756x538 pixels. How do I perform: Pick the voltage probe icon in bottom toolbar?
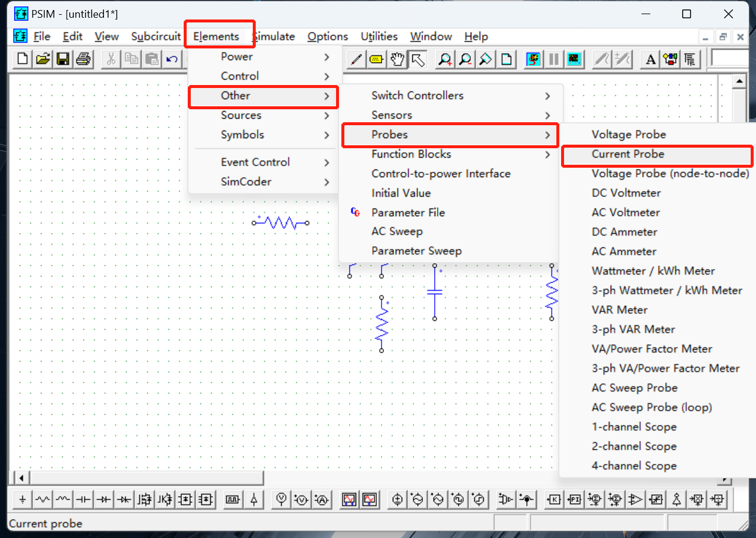282,500
